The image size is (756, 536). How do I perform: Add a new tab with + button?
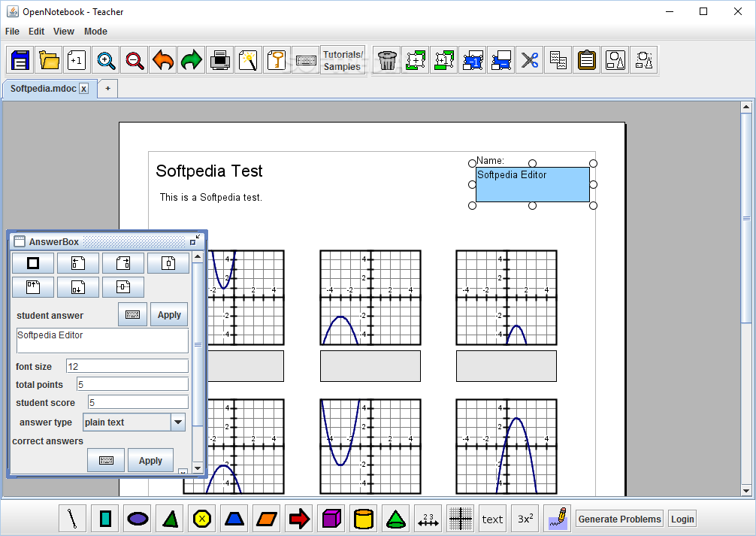point(107,89)
